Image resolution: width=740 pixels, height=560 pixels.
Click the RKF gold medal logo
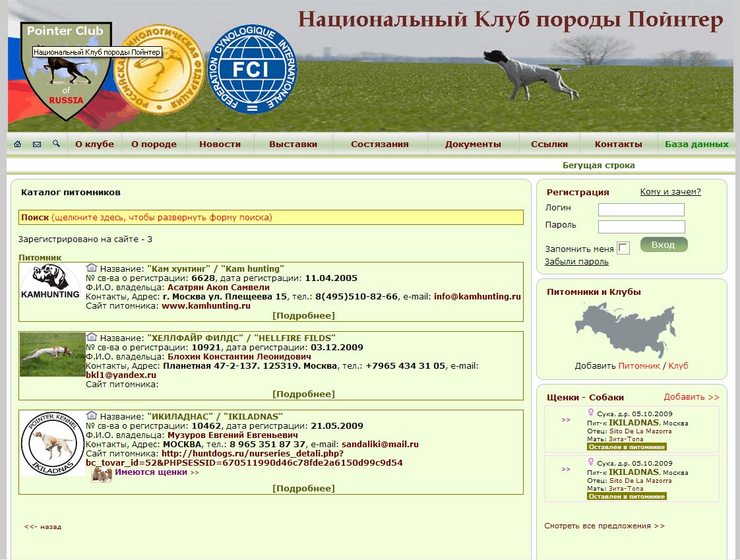click(x=160, y=69)
